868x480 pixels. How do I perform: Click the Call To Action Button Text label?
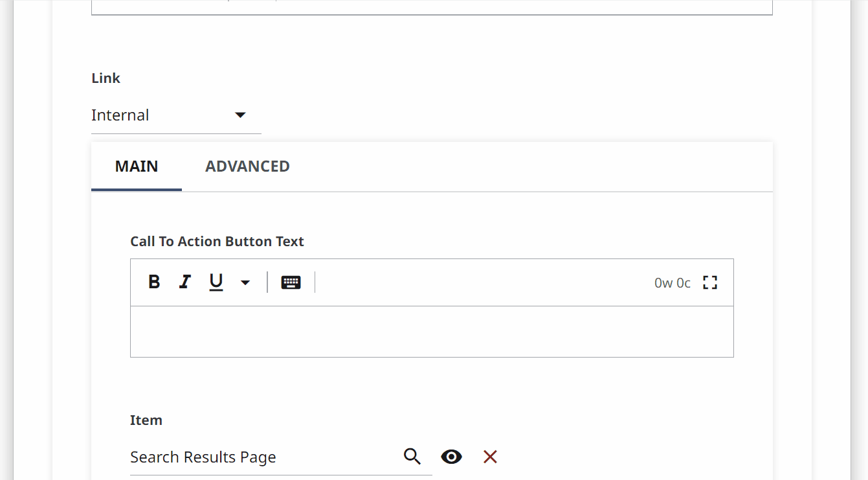[x=217, y=242]
